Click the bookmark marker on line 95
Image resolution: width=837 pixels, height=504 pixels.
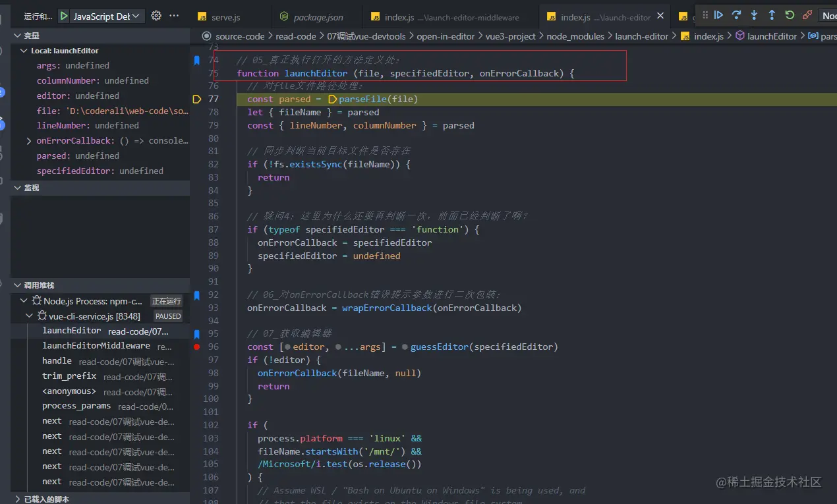(196, 334)
